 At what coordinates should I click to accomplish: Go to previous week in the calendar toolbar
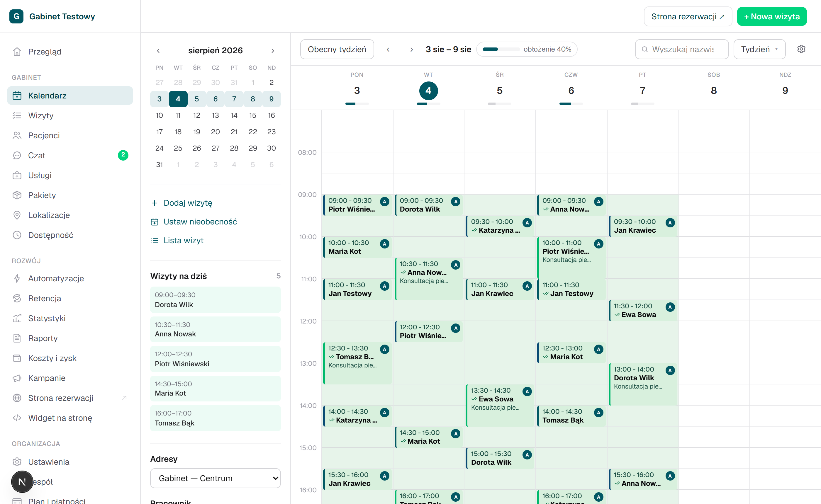(388, 49)
